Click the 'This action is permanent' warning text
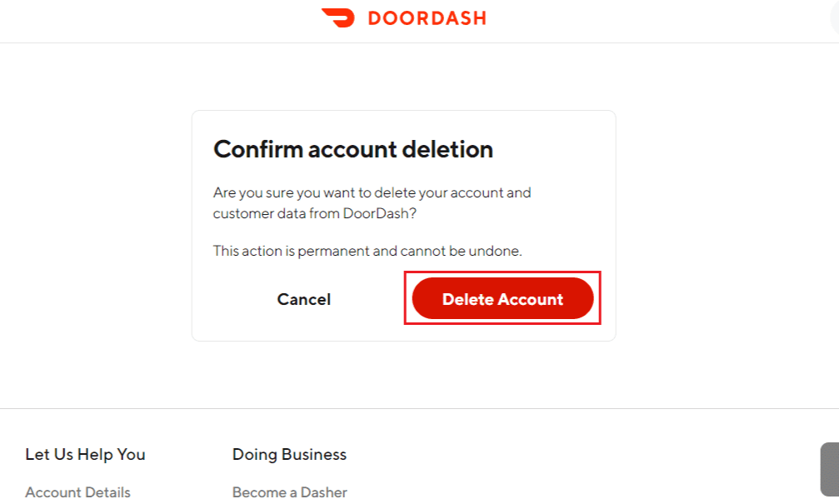 [367, 251]
